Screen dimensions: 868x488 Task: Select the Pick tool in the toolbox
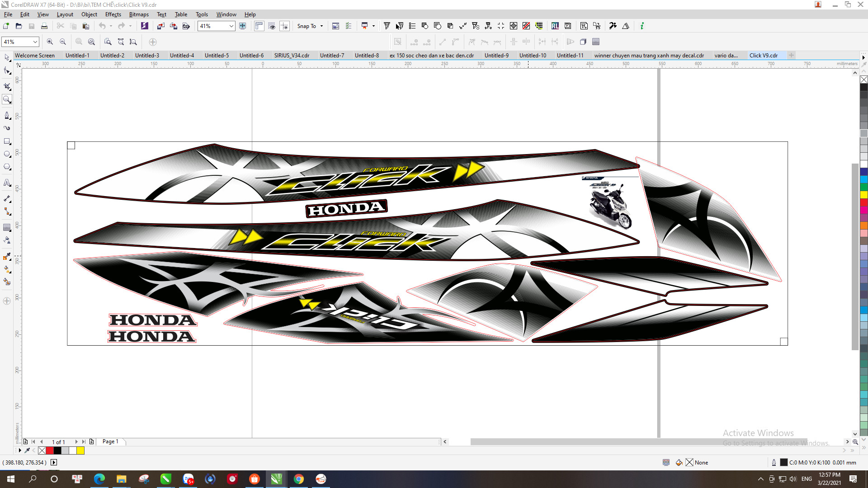point(7,58)
